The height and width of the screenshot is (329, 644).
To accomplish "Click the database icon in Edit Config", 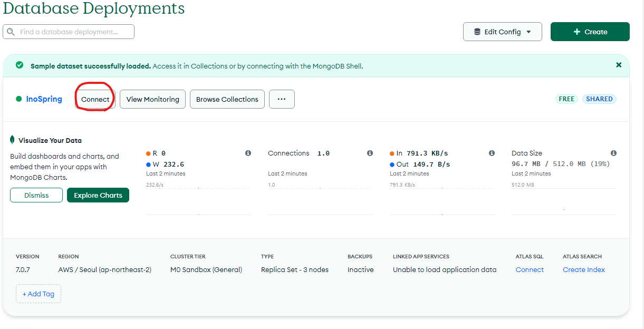I will coord(477,32).
